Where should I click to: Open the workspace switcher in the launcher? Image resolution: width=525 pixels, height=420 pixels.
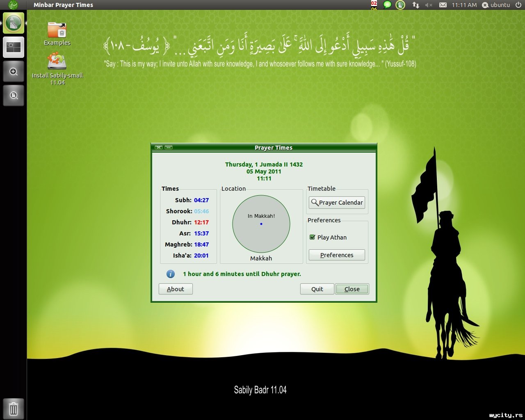pyautogui.click(x=14, y=47)
